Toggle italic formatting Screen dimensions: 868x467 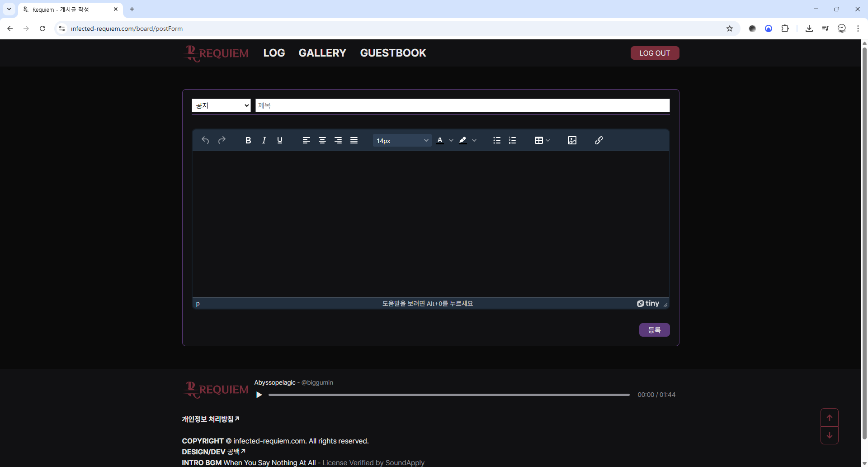click(x=264, y=140)
